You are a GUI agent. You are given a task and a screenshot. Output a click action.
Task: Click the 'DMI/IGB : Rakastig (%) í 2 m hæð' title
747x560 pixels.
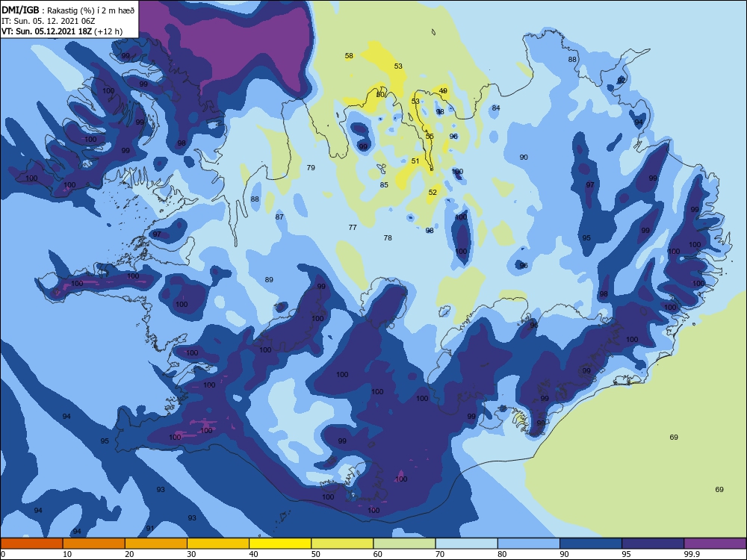(69, 10)
